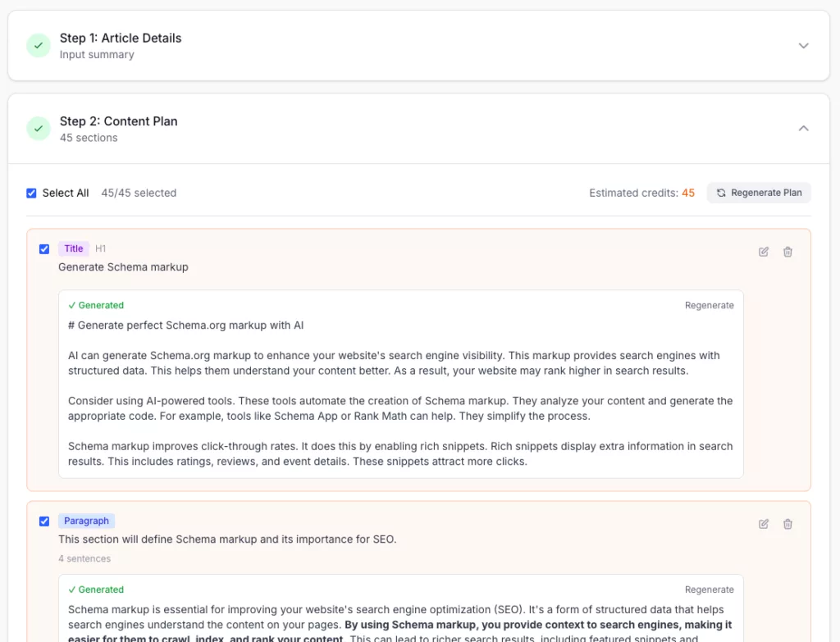Click the Regenerate Plan button

pyautogui.click(x=759, y=193)
